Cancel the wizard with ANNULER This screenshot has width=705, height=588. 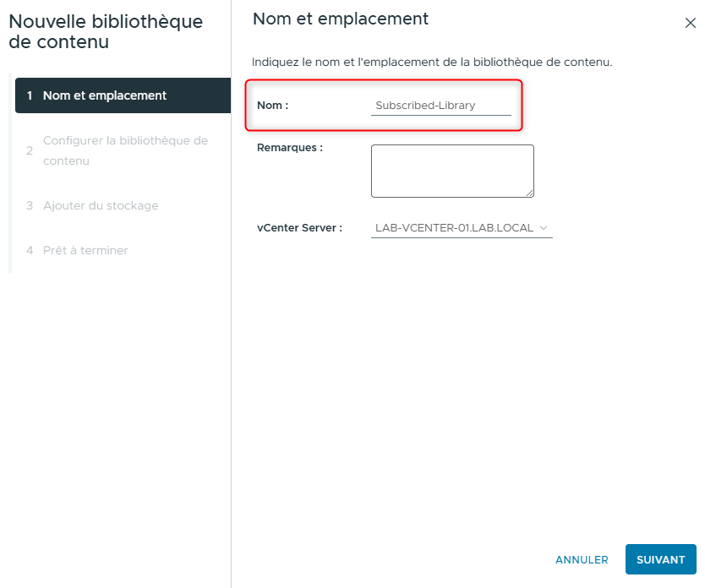point(582,559)
